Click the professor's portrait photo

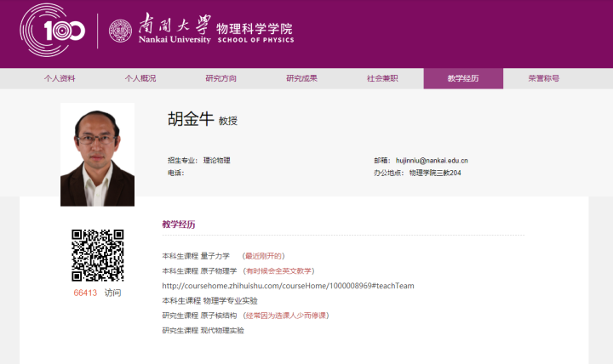point(97,155)
